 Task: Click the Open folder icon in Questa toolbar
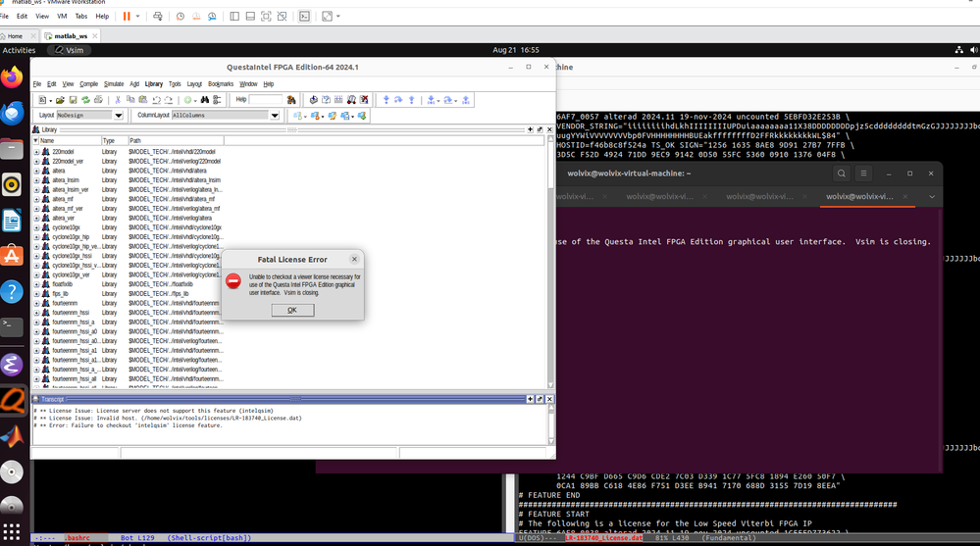[60, 100]
